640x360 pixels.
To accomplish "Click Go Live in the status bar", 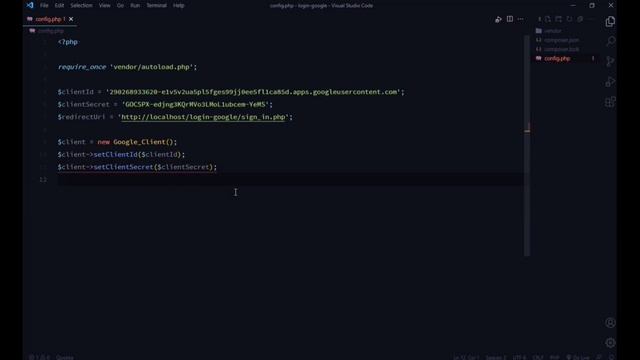I will click(x=578, y=357).
